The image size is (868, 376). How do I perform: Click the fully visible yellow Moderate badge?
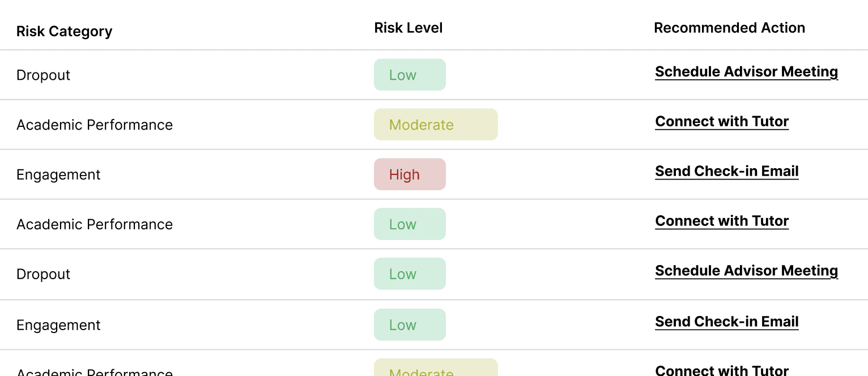point(436,125)
